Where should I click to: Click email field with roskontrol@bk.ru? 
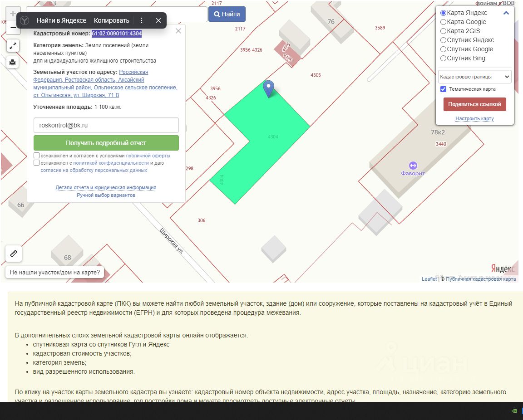click(106, 125)
